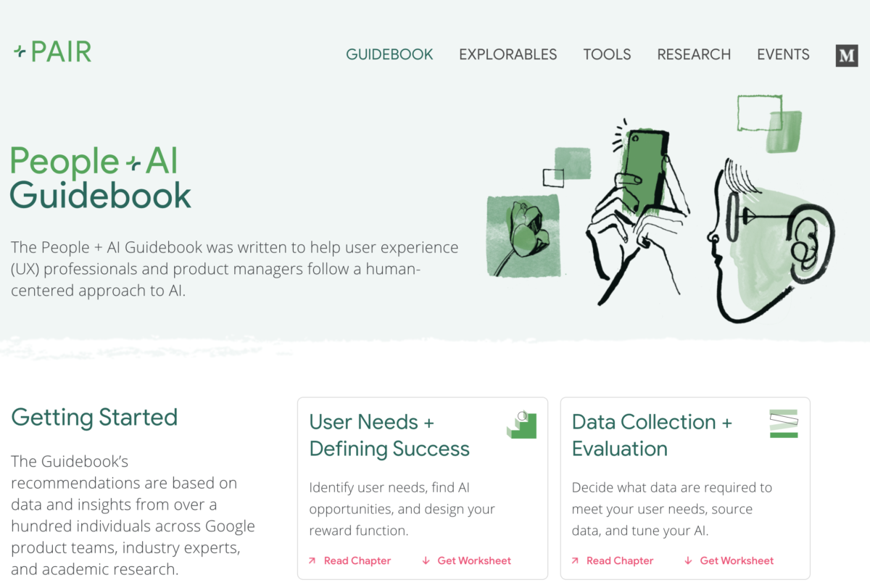Open the Medium blog icon
This screenshot has height=588, width=870.
(847, 55)
